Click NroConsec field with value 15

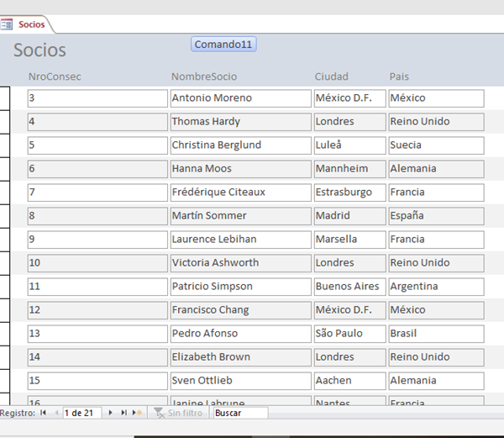pos(97,381)
